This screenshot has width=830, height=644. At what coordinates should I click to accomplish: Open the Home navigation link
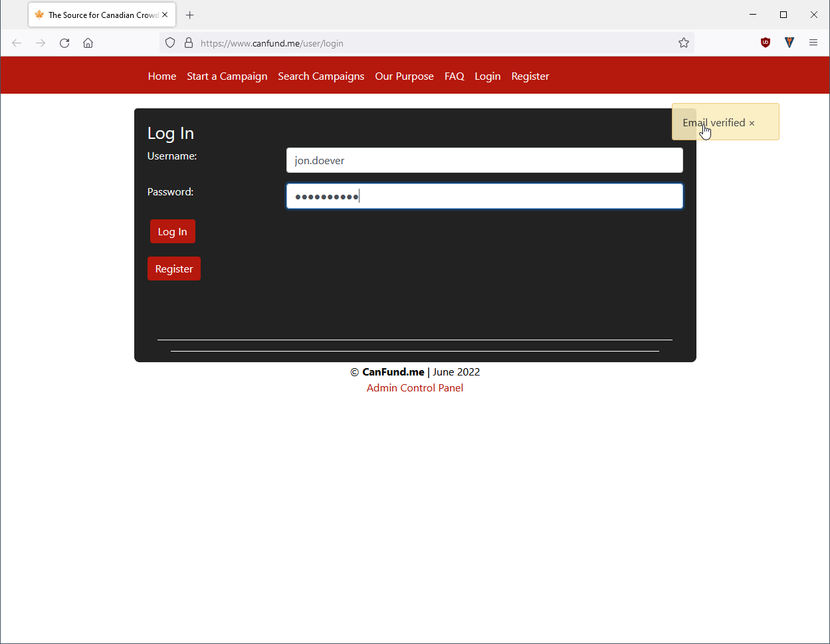pos(161,76)
